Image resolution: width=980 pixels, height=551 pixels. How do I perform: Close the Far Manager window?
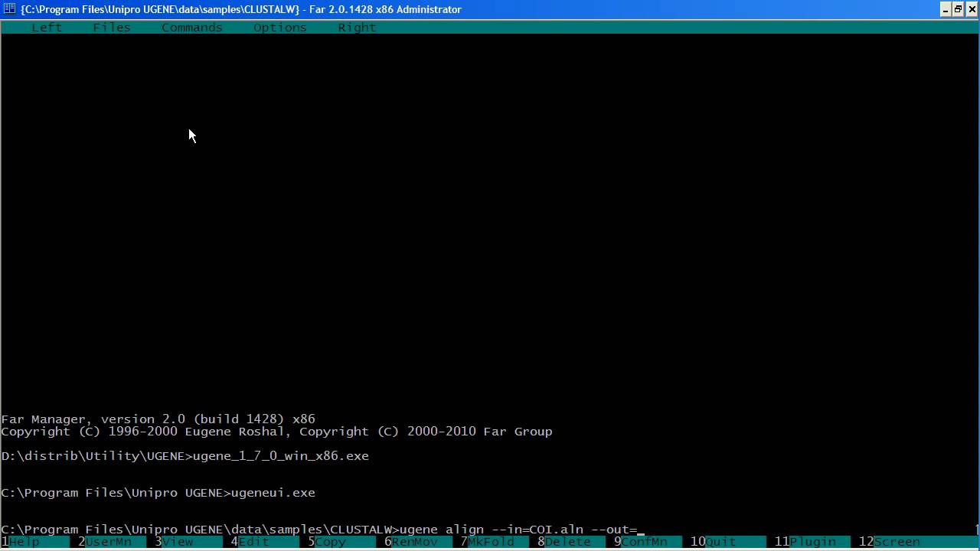tap(971, 9)
